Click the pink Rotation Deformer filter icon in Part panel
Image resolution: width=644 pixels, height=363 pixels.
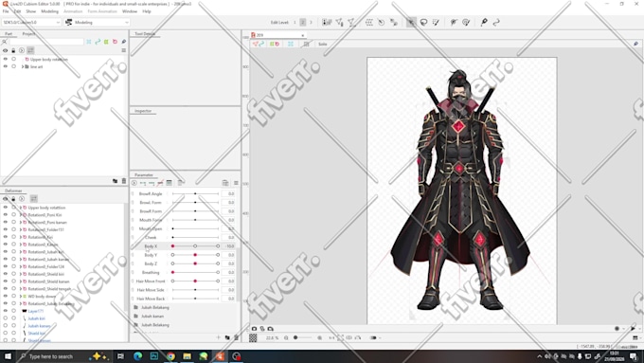[x=115, y=42]
